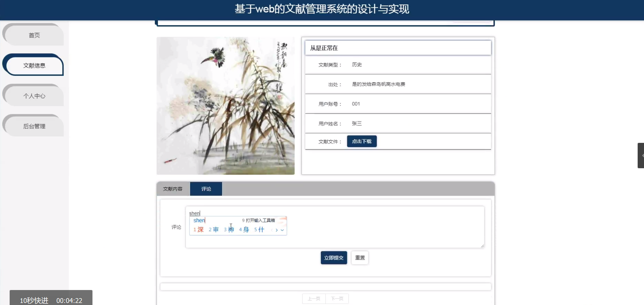644x305 pixels.
Task: Go to previous page with 上一页
Action: [314, 299]
